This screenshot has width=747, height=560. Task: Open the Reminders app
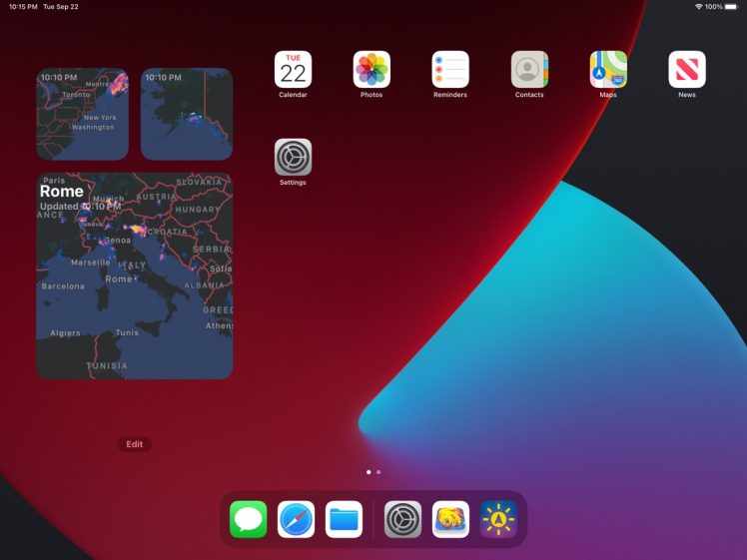450,69
